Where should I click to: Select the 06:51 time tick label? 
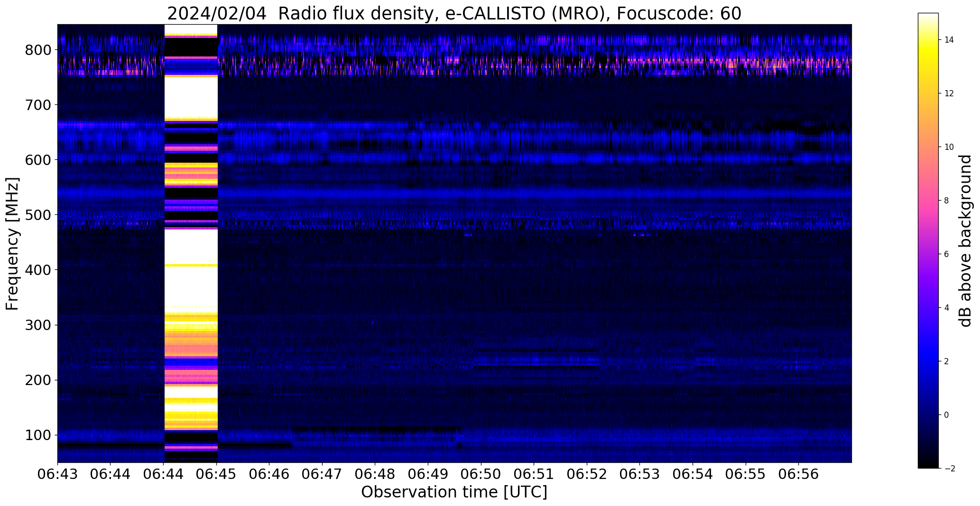point(534,474)
